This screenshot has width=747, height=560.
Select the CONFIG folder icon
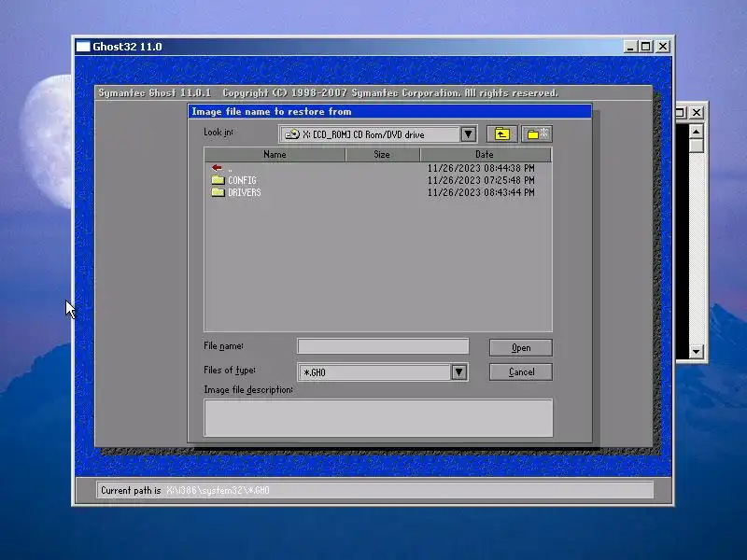click(218, 180)
